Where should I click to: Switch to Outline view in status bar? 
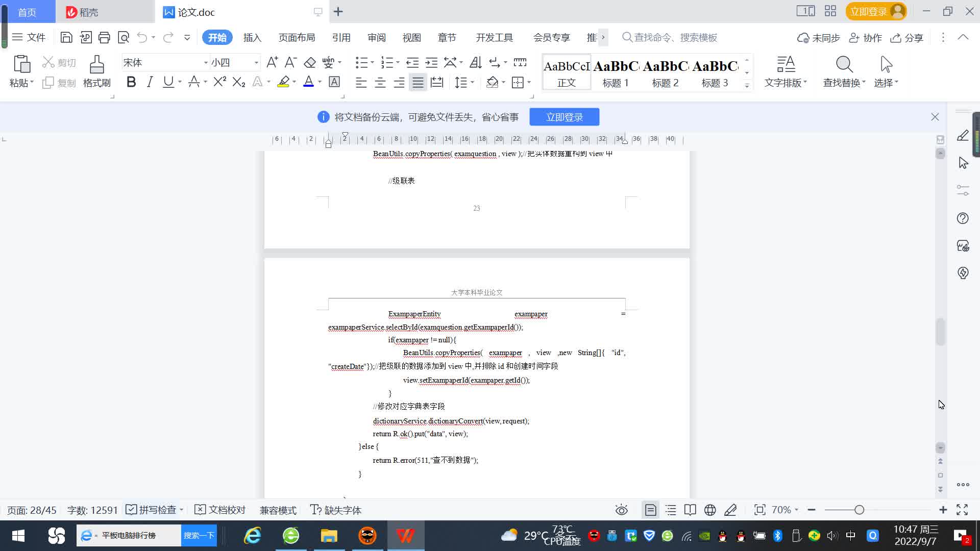tap(671, 510)
